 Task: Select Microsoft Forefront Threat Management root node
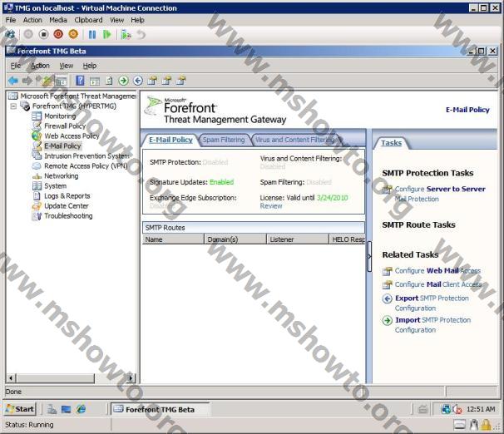pyautogui.click(x=78, y=96)
